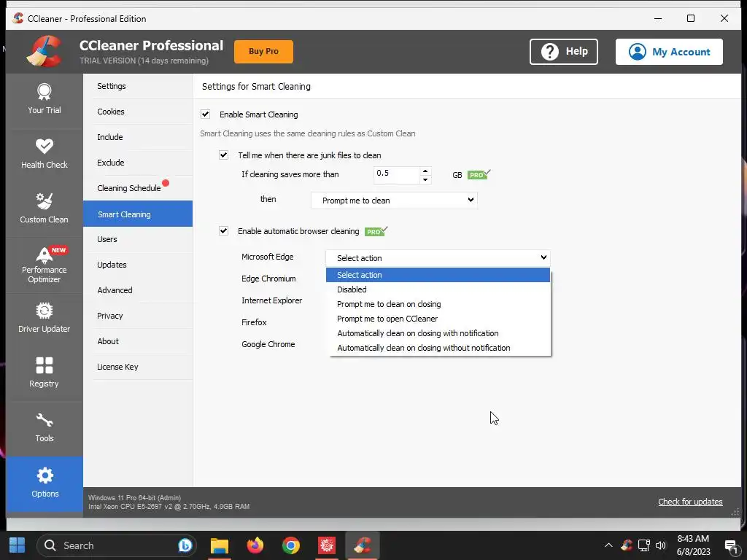Click PRO badge beside automatic browser cleaning
Image resolution: width=747 pixels, height=560 pixels.
pyautogui.click(x=376, y=231)
